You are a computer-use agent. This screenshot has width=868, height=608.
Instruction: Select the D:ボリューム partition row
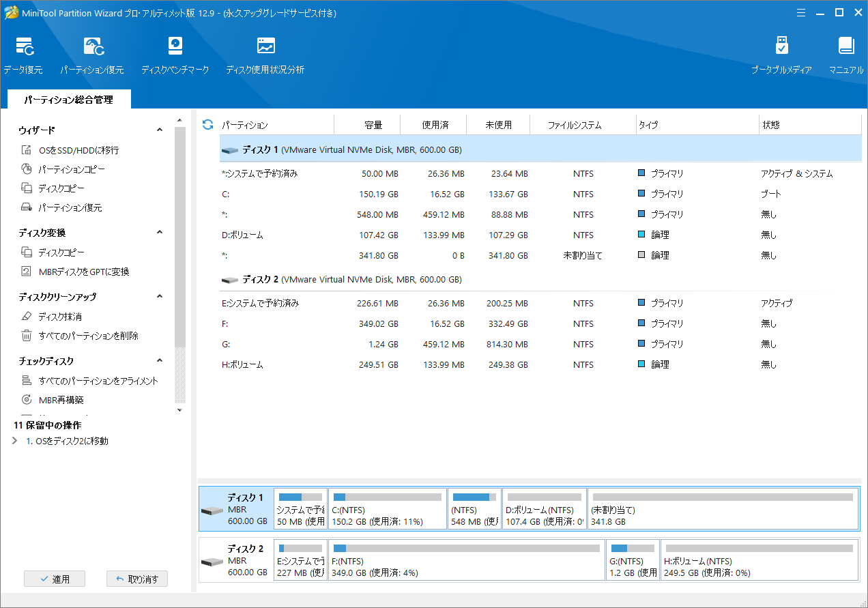pos(540,235)
